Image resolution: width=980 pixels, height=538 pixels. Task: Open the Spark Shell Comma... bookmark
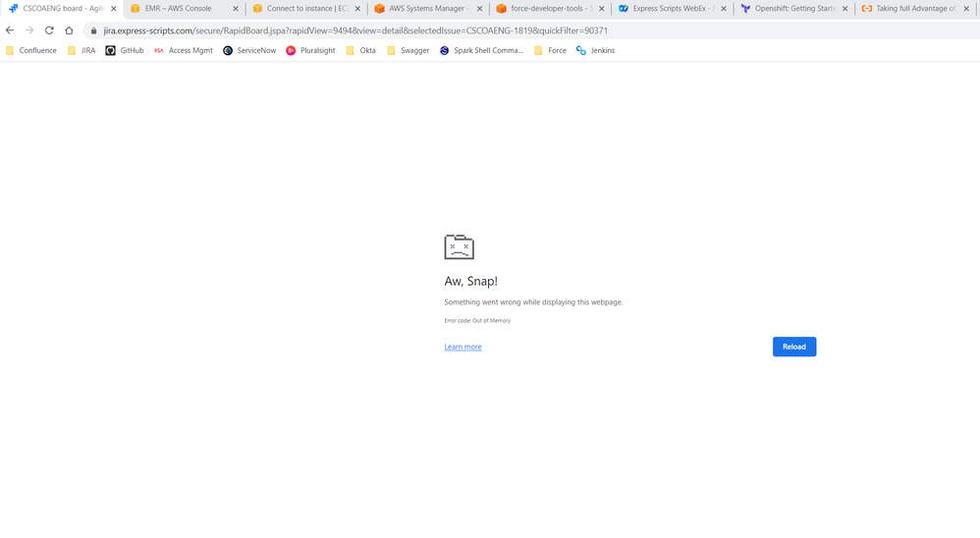coord(481,51)
